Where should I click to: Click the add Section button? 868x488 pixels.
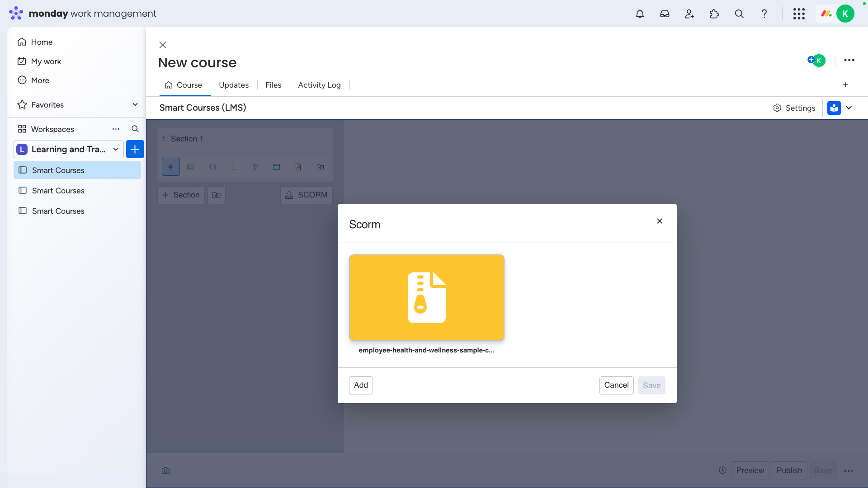pos(181,195)
